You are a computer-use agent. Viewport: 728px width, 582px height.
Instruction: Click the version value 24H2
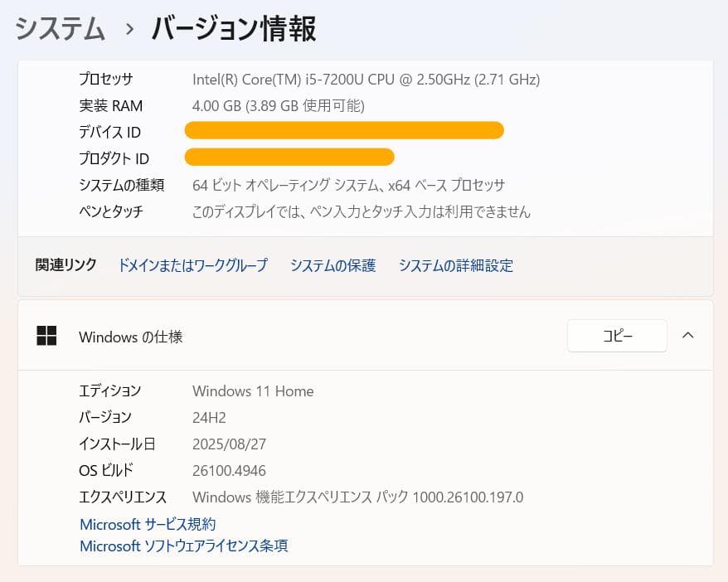pos(208,417)
